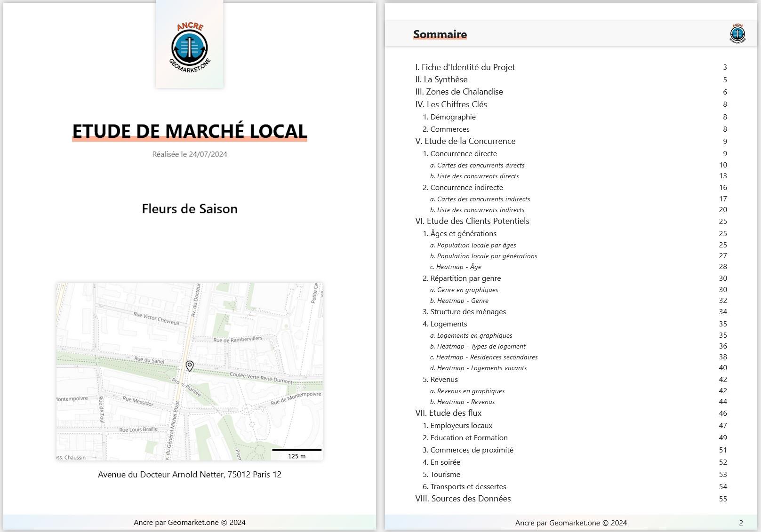Go to '2. Concurrence indirecte'
Screen dimensions: 761x532
pyautogui.click(x=463, y=187)
